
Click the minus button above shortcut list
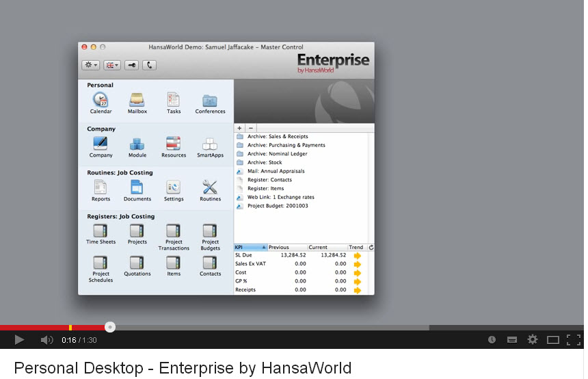pyautogui.click(x=251, y=128)
